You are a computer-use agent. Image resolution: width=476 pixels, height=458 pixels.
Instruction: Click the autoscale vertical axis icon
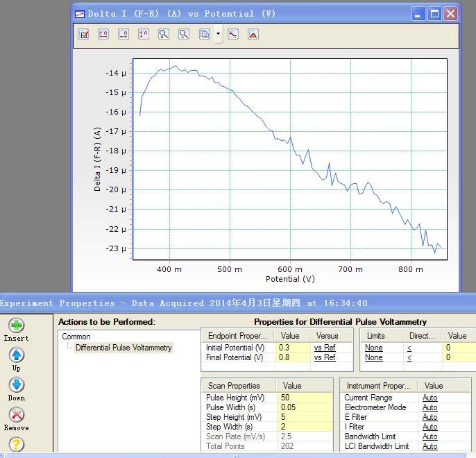pos(144,34)
